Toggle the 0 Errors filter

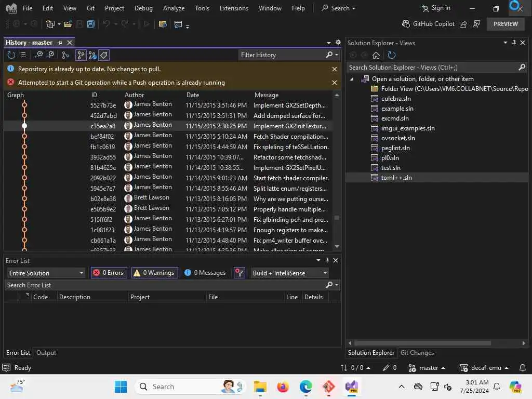[x=109, y=273]
